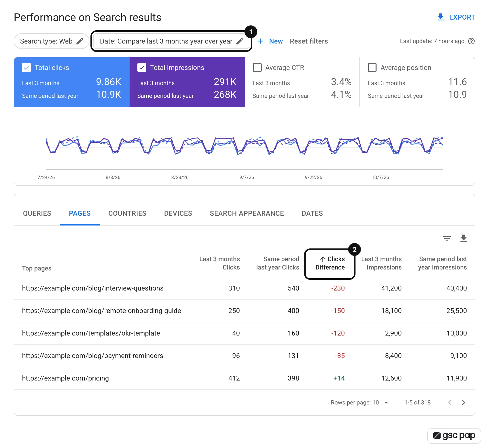Sort by Last 3 months Clicks header

click(x=220, y=263)
